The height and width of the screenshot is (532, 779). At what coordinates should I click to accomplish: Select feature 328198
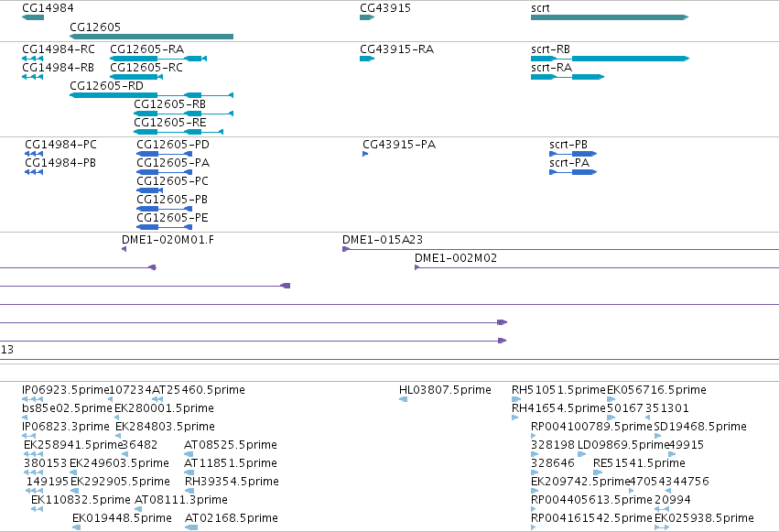(535, 454)
